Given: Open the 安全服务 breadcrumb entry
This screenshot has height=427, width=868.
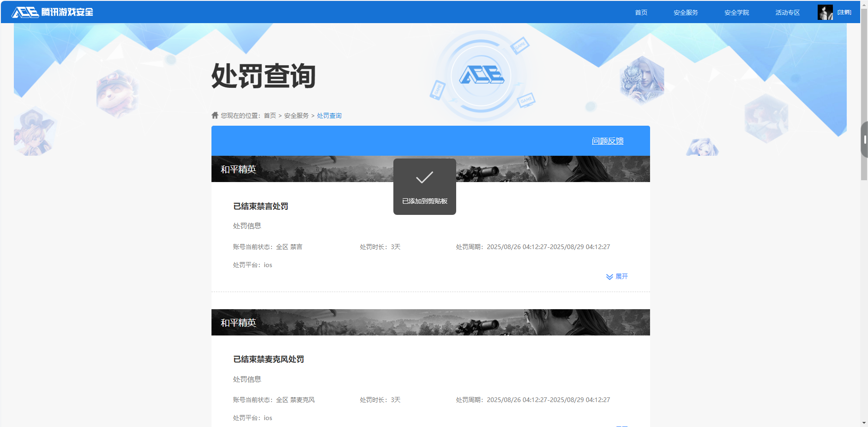Looking at the screenshot, I should click(x=295, y=115).
